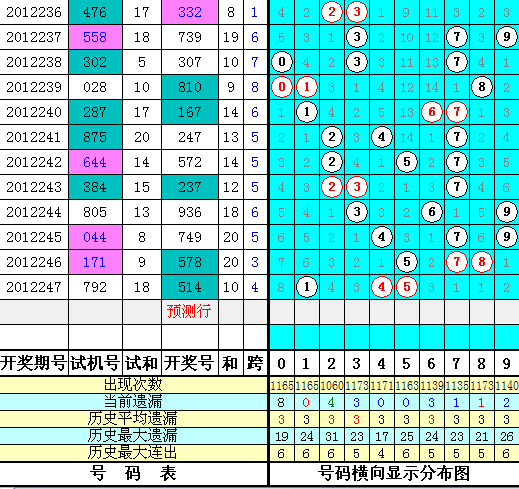
Task: Click black circled 9 in row 2012237
Action: click(x=507, y=37)
